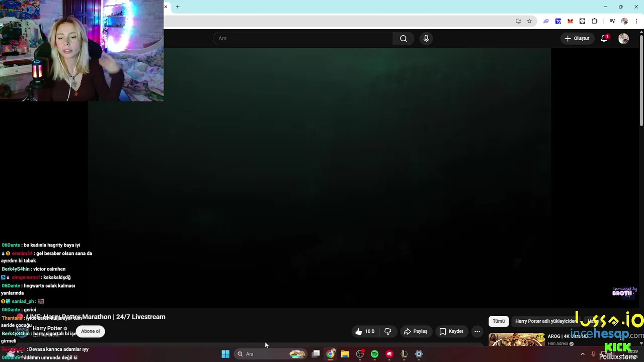644x362 pixels.
Task: Close the current browser tab
Action: coord(166,7)
